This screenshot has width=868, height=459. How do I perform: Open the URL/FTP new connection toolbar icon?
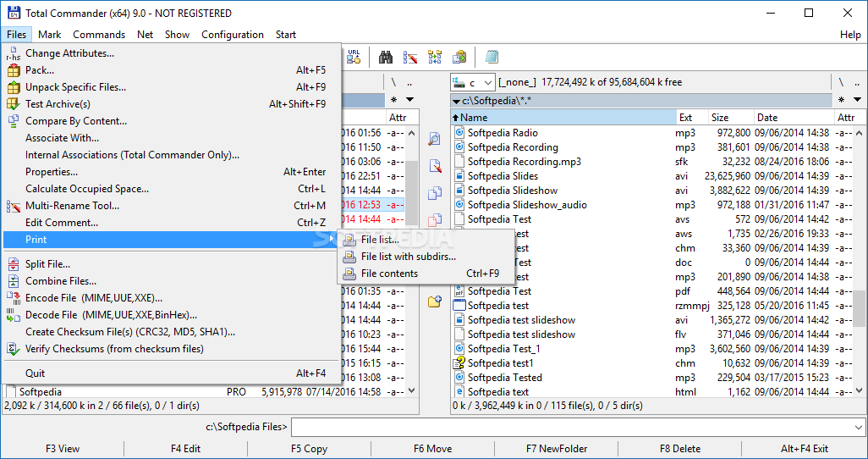(x=354, y=57)
